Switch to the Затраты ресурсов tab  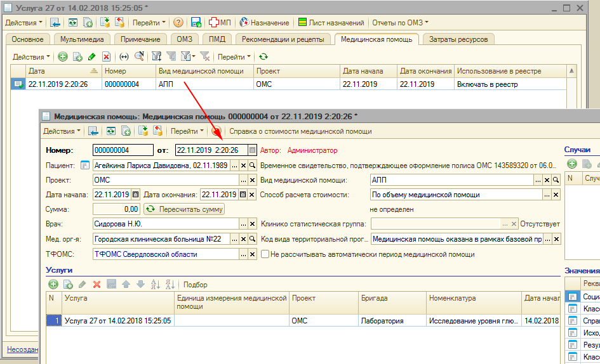(x=458, y=39)
